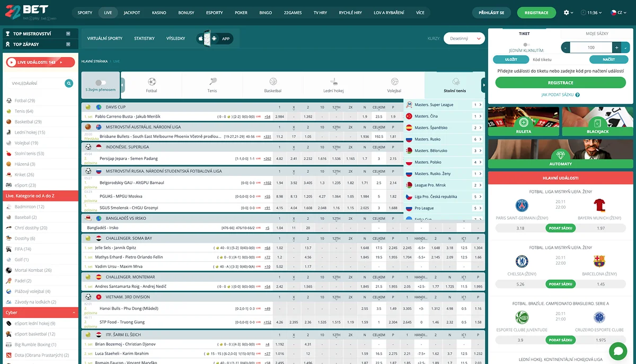Increase the stake with the plus button
Screen dimensions: 636x364
pos(616,48)
